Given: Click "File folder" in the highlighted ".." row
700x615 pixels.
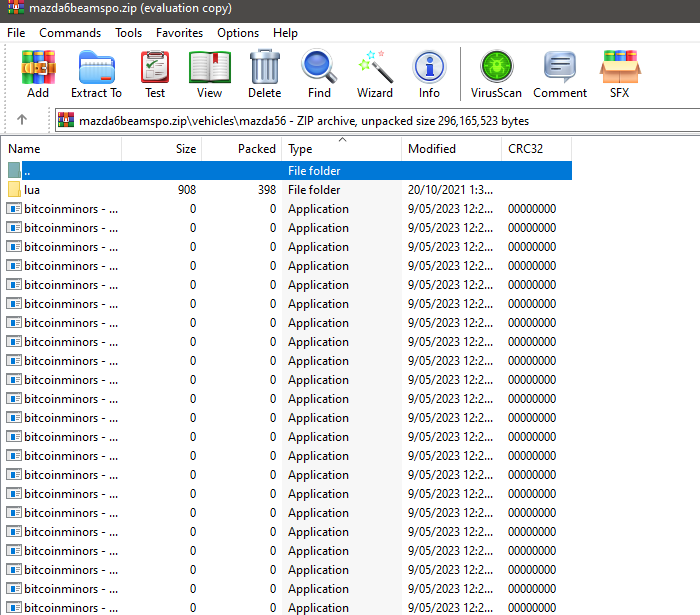Looking at the screenshot, I should point(314,171).
